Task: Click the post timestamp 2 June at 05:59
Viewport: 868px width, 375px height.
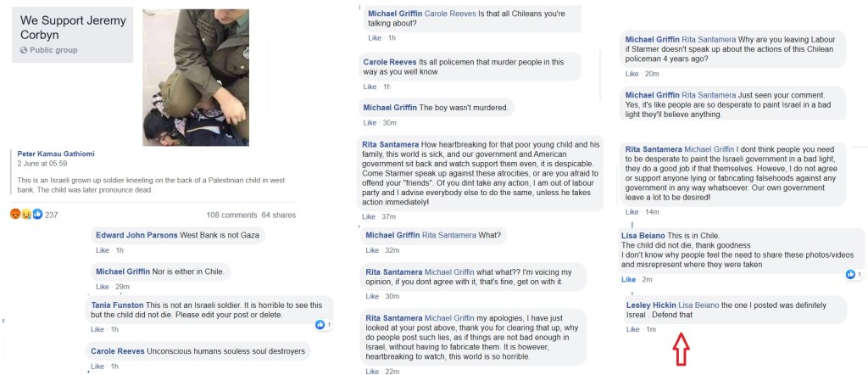Action: [42, 164]
